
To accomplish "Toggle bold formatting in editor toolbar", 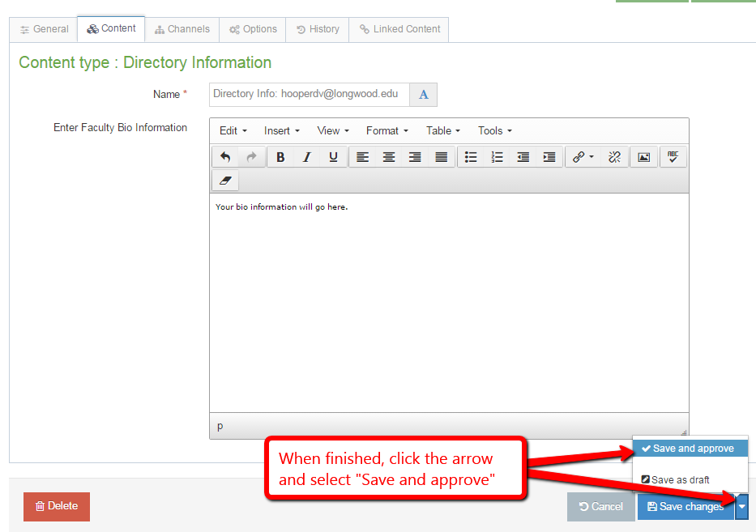I will (x=280, y=157).
